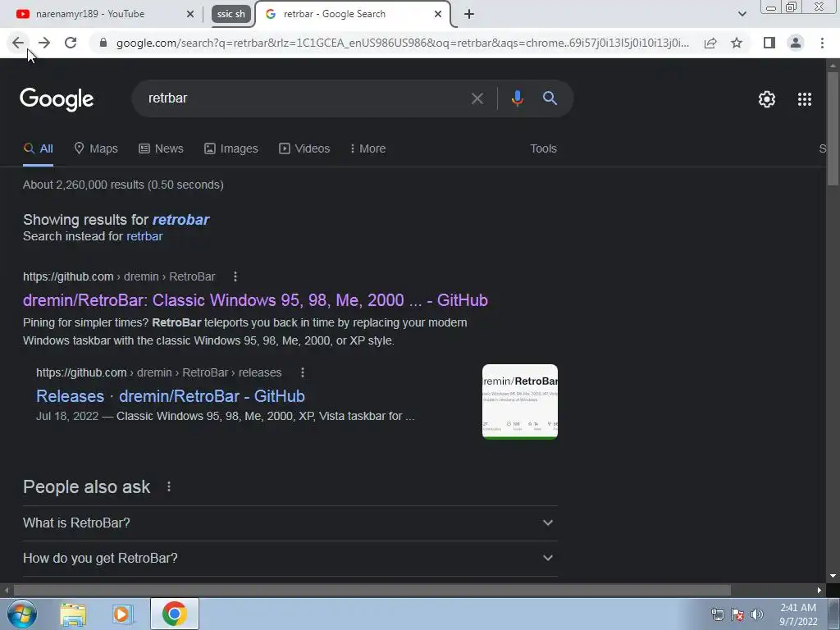Share this page using the share icon
This screenshot has height=630, width=840.
[x=710, y=43]
